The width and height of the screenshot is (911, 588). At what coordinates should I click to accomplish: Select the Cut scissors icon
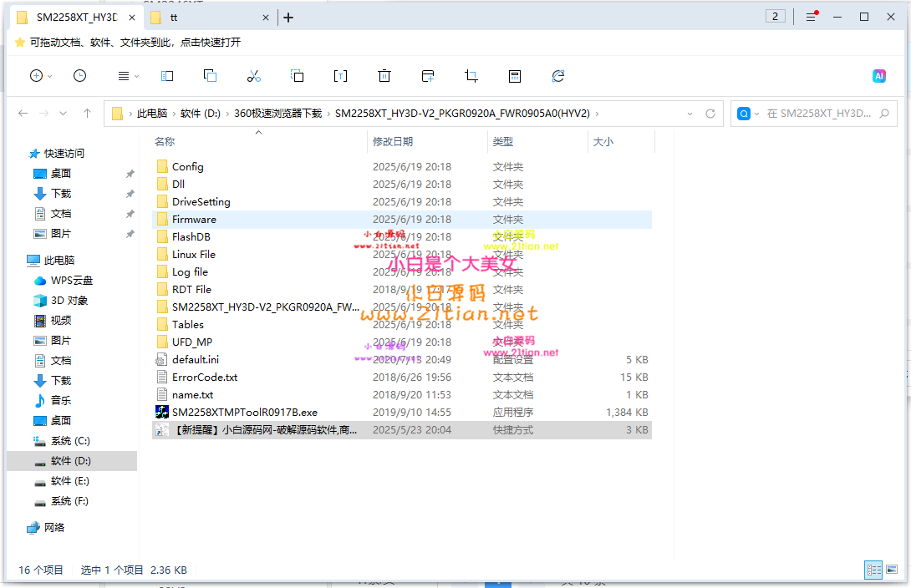click(254, 75)
